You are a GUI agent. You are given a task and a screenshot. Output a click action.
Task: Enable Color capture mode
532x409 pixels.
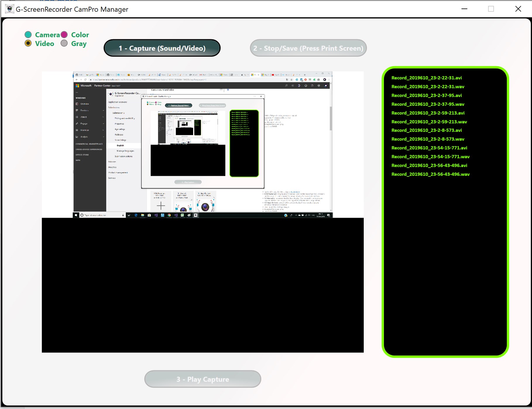[64, 34]
